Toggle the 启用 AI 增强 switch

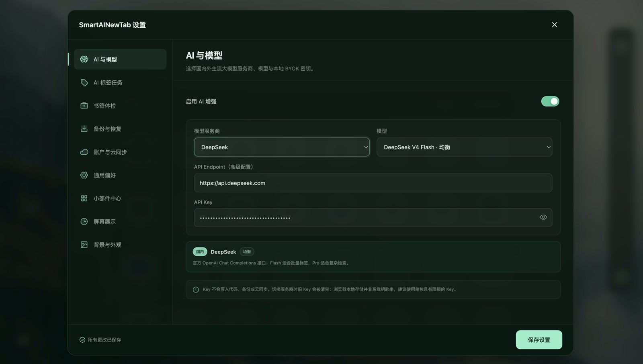pos(550,101)
